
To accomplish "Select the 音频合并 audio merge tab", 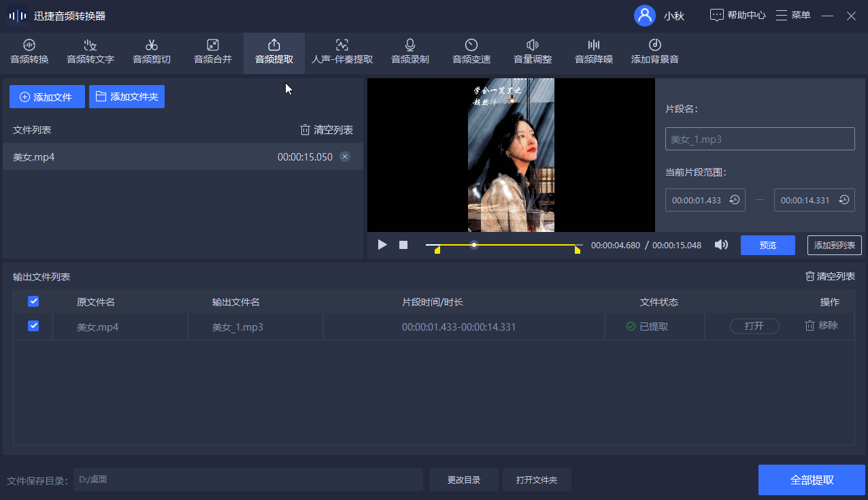I will 213,52.
